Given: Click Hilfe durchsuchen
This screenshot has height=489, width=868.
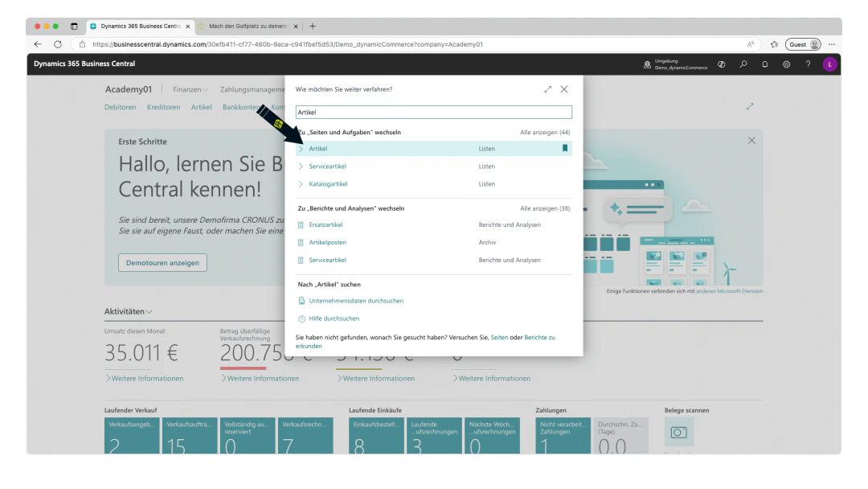Looking at the screenshot, I should 334,318.
